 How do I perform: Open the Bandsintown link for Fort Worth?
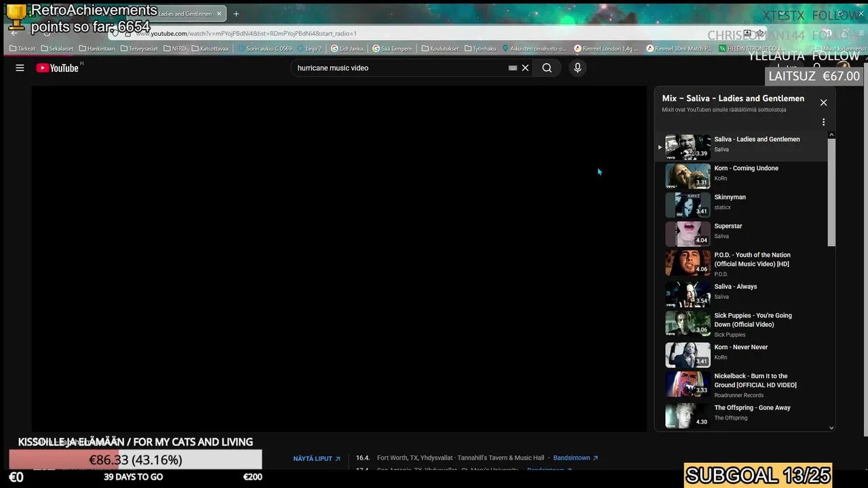[x=576, y=458]
